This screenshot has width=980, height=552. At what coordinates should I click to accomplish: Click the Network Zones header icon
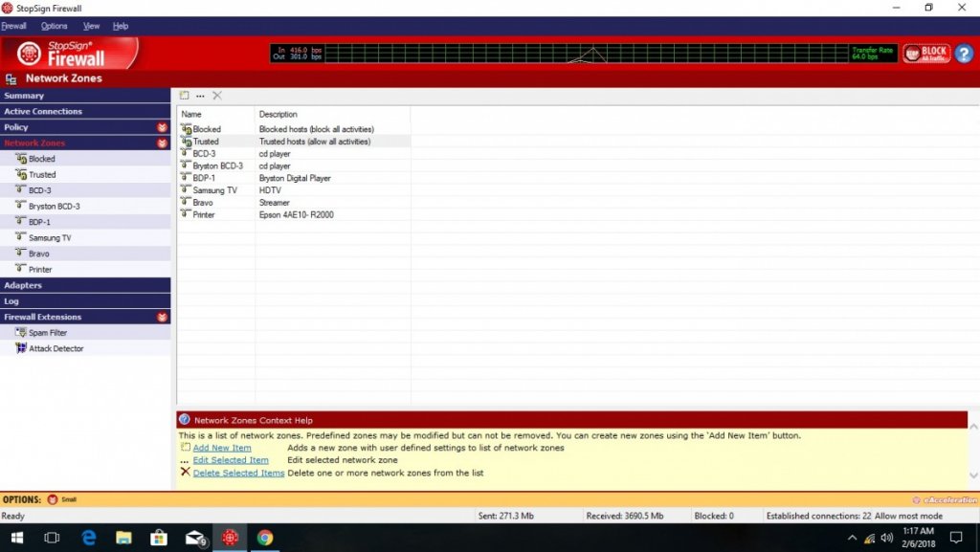click(x=11, y=79)
